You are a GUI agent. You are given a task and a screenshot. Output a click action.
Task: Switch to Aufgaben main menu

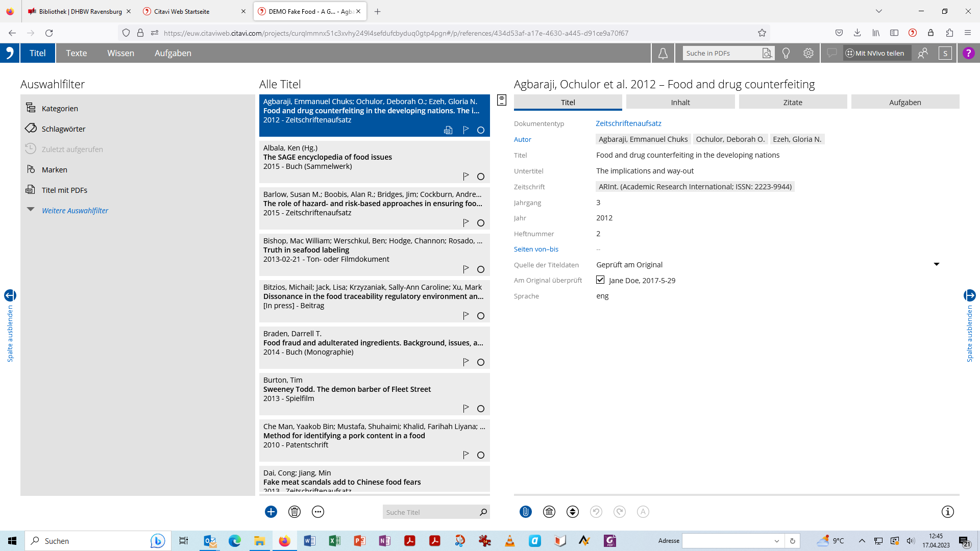tap(173, 53)
